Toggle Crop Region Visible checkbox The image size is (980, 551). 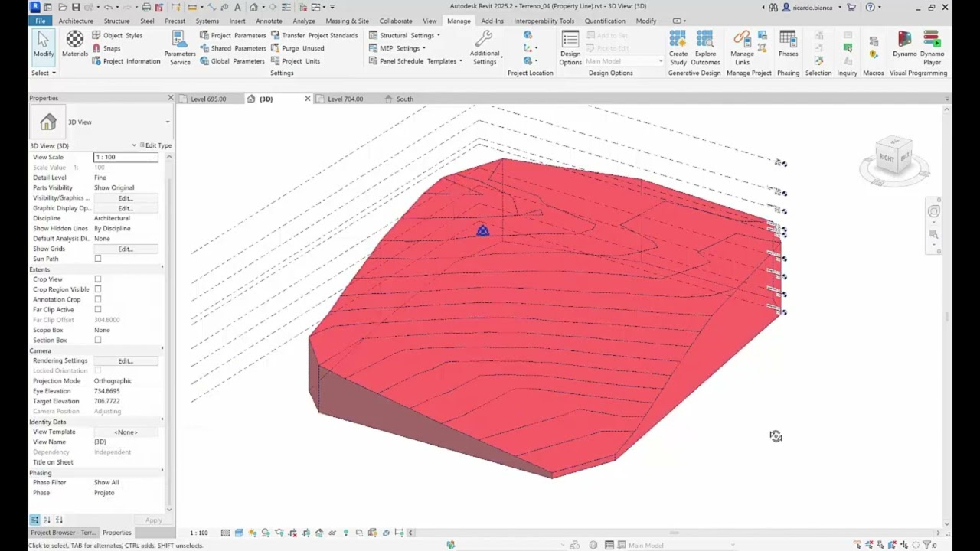(x=98, y=289)
